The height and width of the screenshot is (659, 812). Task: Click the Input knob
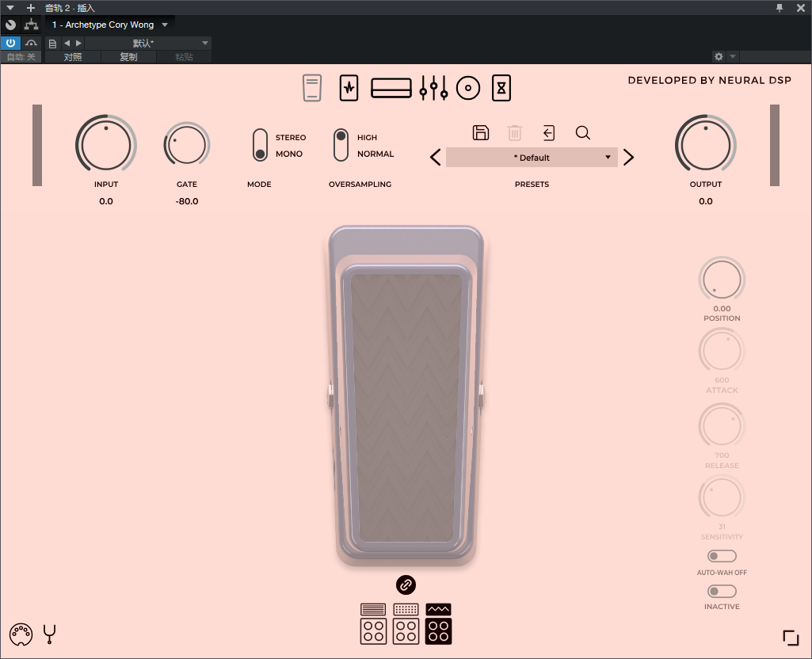[106, 145]
